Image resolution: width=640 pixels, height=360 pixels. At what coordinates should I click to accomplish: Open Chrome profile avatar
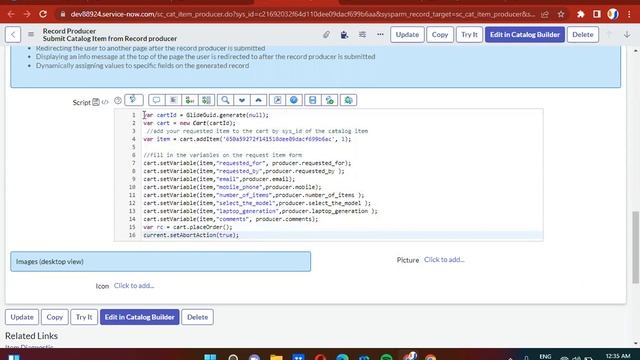coord(613,14)
